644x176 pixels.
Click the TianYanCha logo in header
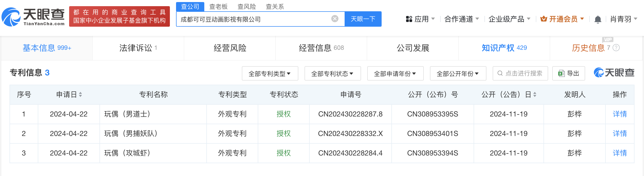click(33, 17)
